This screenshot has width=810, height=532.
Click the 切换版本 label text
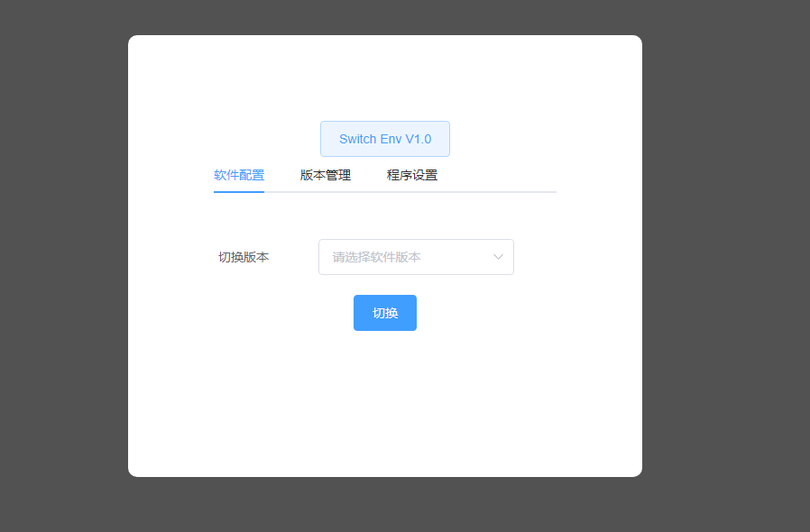[x=244, y=257]
